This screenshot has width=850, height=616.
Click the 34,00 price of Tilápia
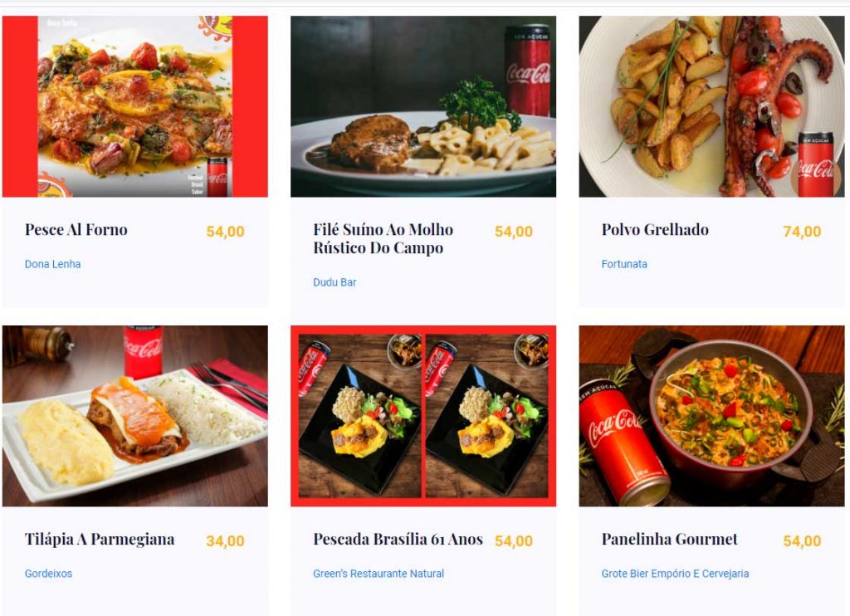(225, 541)
